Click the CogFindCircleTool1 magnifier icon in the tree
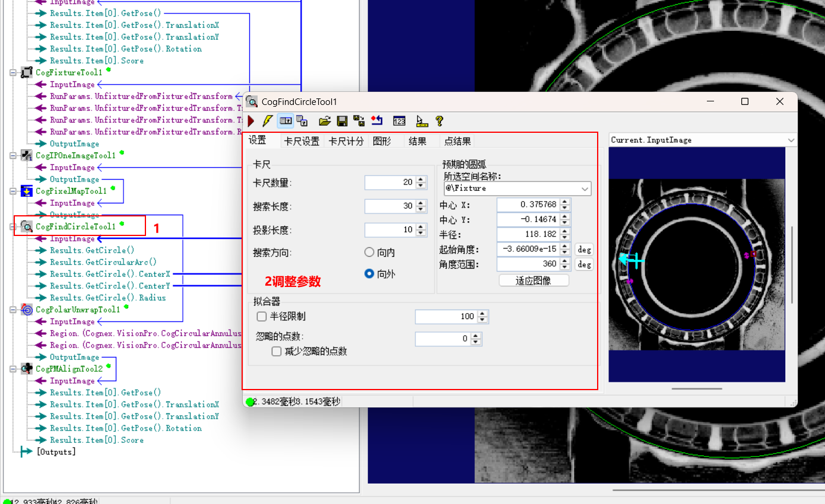 [x=27, y=227]
